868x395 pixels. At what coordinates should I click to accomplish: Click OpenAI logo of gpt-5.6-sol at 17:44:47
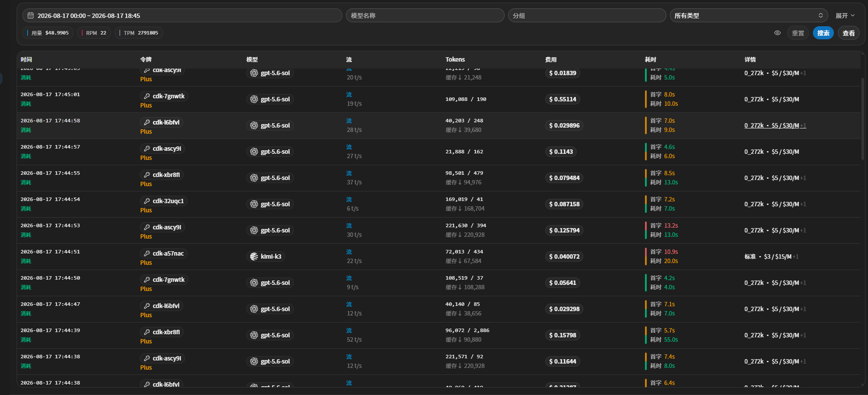(254, 309)
